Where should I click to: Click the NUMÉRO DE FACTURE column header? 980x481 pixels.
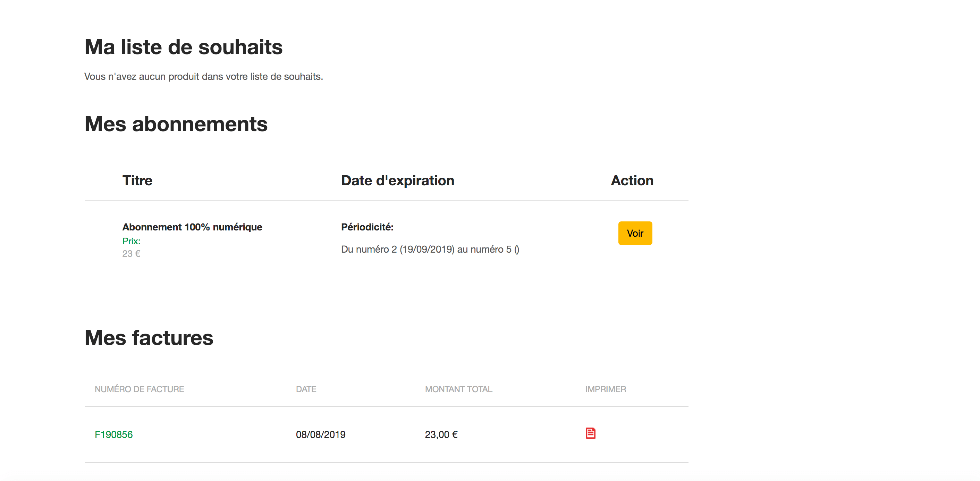(139, 389)
